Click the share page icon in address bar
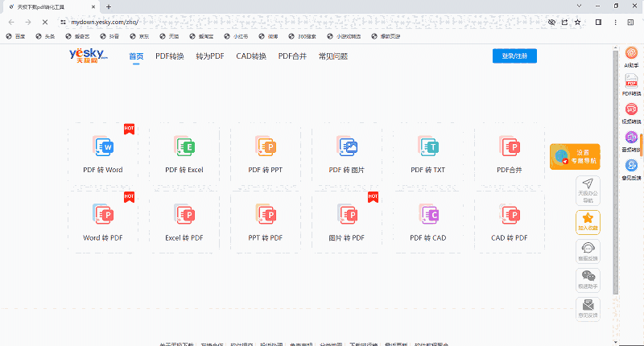This screenshot has width=644, height=346. (x=565, y=23)
